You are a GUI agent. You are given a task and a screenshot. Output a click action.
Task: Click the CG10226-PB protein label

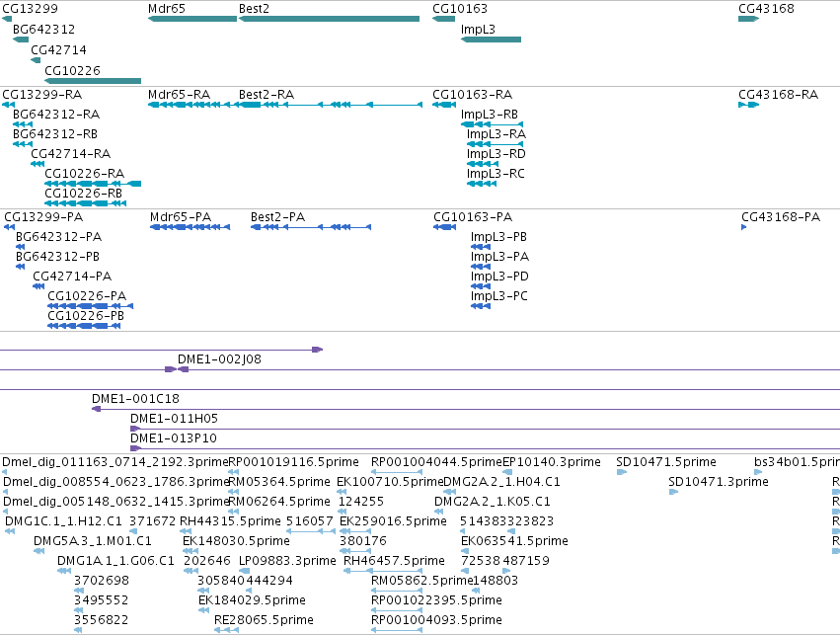pyautogui.click(x=86, y=316)
